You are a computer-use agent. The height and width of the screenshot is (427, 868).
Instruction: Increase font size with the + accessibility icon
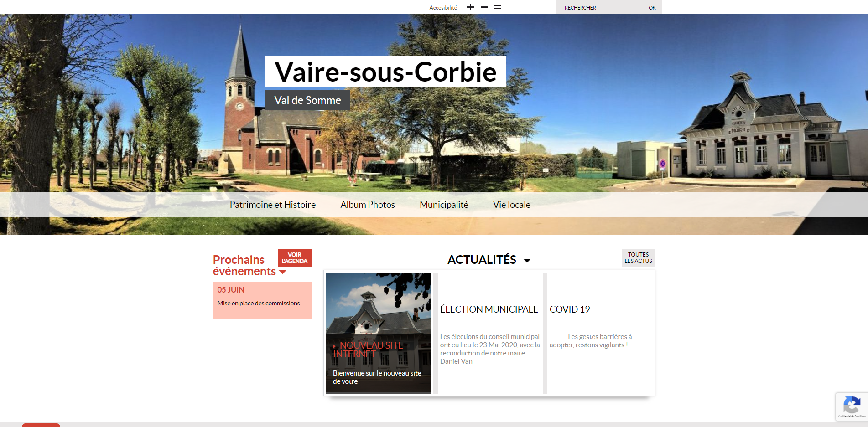[470, 7]
